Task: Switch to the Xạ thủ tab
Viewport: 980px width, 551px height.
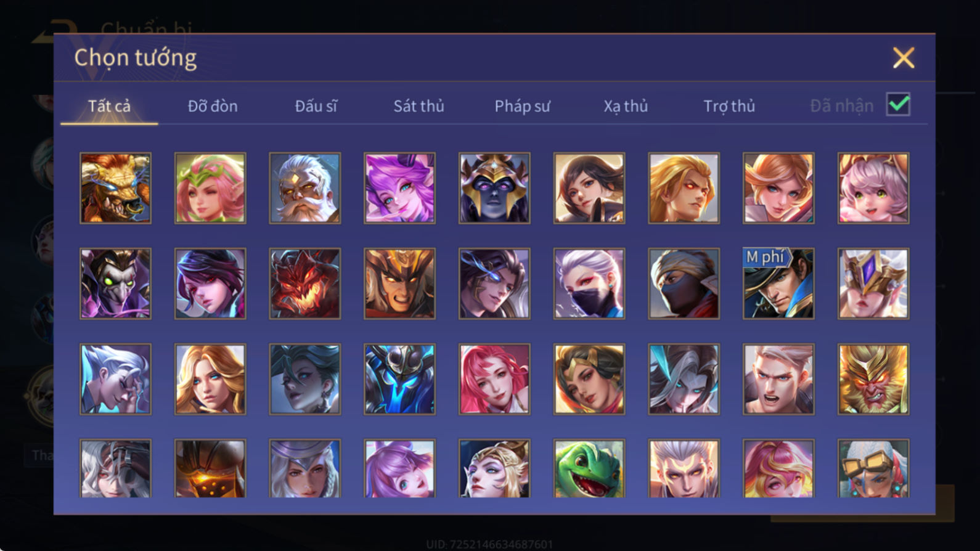Action: coord(626,106)
